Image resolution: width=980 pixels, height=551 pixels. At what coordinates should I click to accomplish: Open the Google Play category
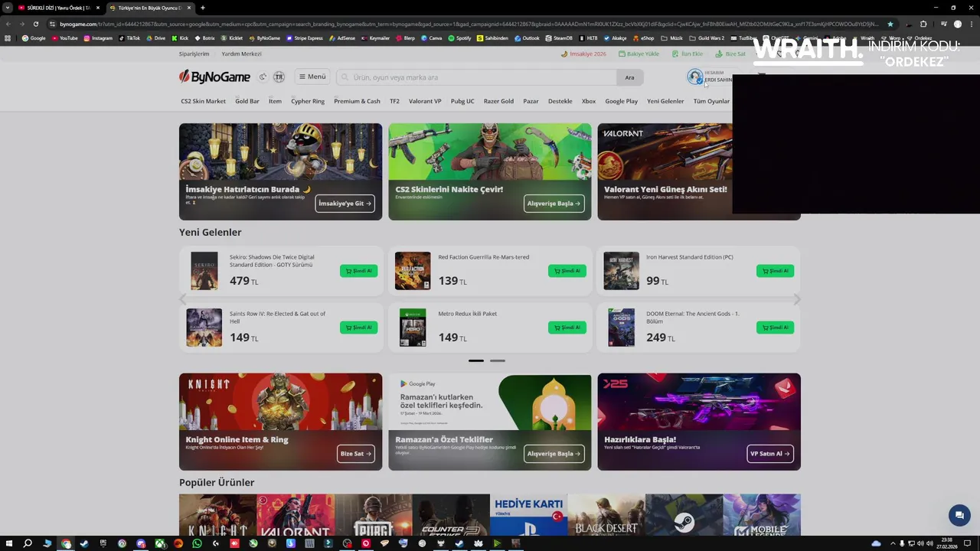click(x=621, y=101)
